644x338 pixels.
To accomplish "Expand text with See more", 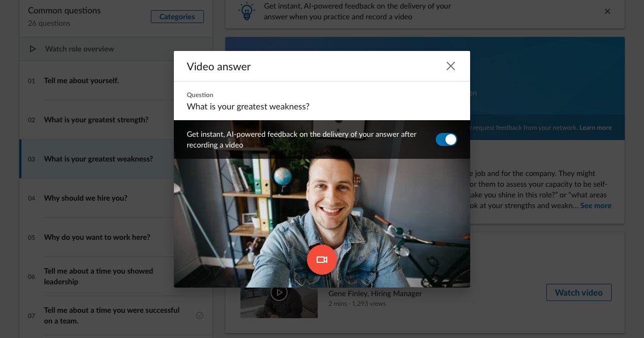I will [596, 205].
